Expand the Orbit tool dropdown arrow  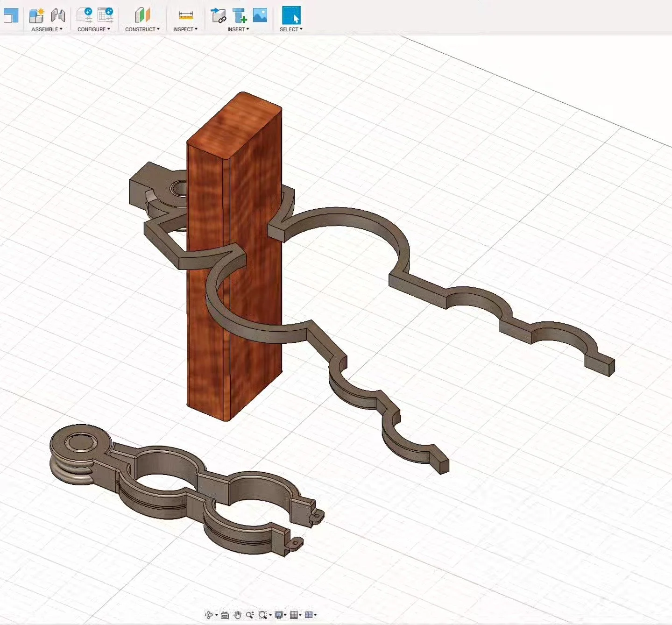point(217,615)
